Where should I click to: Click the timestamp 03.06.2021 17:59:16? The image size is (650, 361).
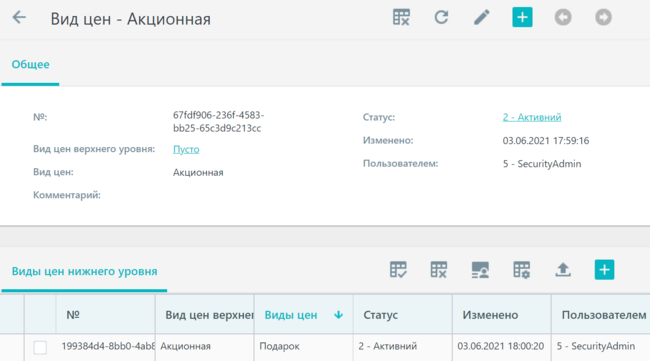546,141
